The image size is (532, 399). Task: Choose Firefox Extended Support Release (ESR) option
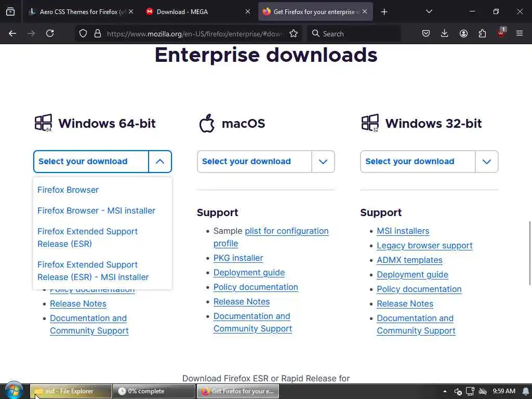(87, 237)
